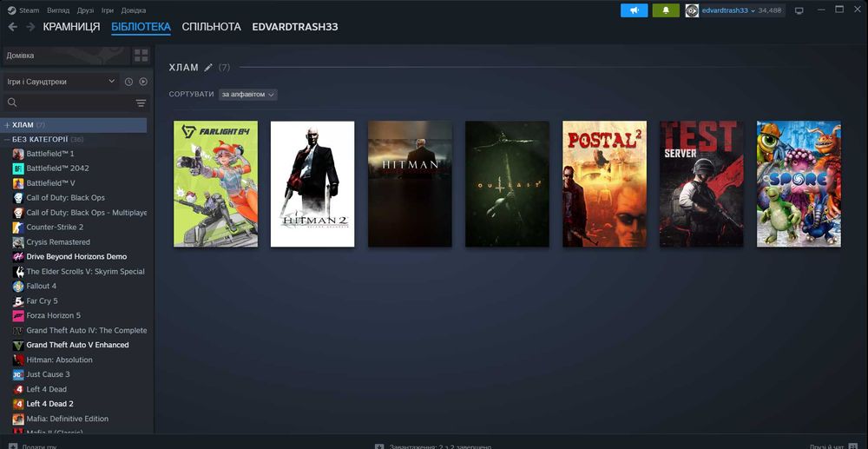Click the Forza Horizon 5 game icon
This screenshot has height=449, width=868.
point(18,315)
